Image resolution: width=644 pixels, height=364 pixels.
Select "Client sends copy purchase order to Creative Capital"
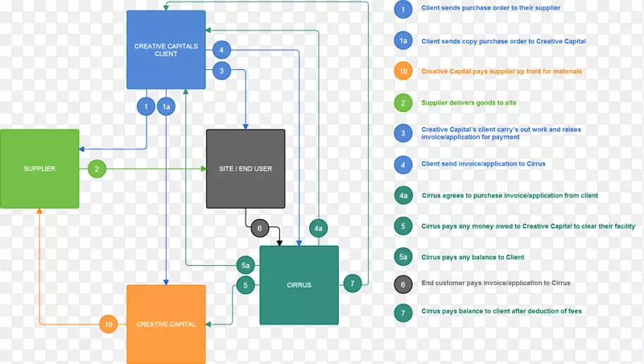[x=504, y=41]
